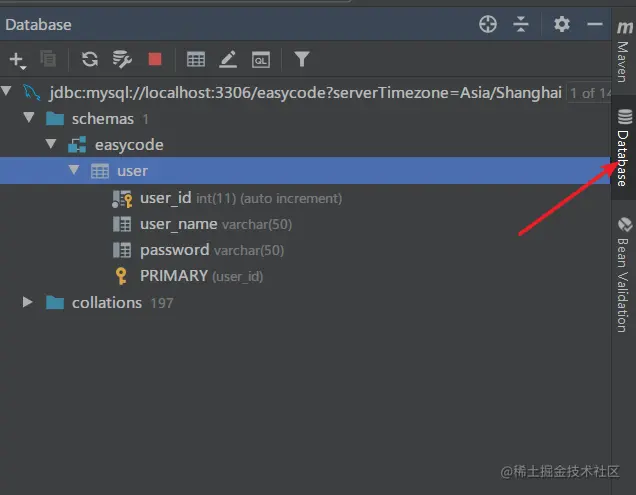Click the Filter funnel icon

(302, 59)
